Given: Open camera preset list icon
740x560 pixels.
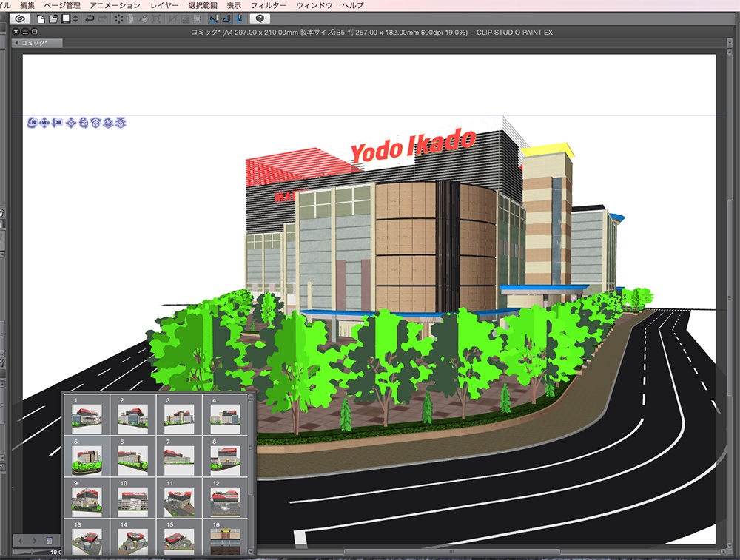Looking at the screenshot, I should pos(49,541).
